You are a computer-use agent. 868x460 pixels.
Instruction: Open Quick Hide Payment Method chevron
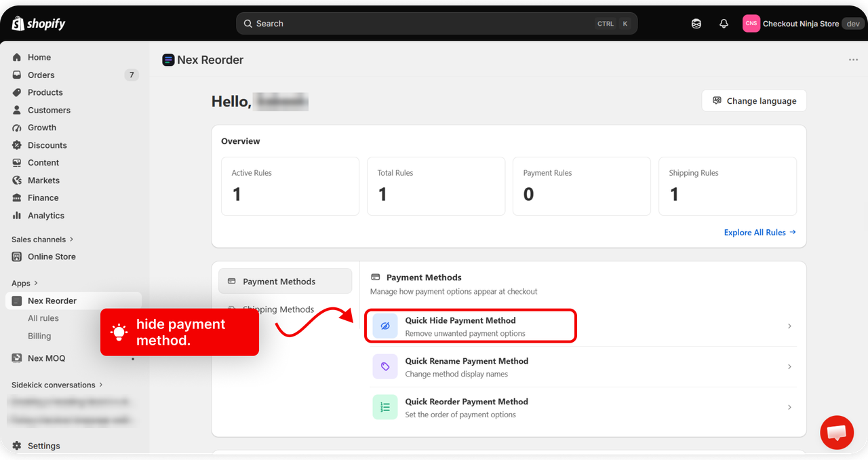tap(789, 326)
